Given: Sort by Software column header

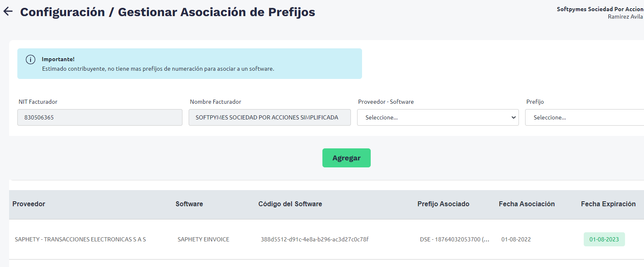Looking at the screenshot, I should pos(189,204).
